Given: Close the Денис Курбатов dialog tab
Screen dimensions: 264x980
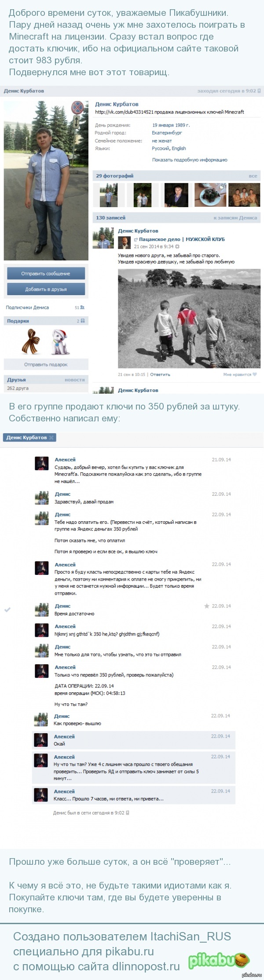Looking at the screenshot, I should [51, 438].
